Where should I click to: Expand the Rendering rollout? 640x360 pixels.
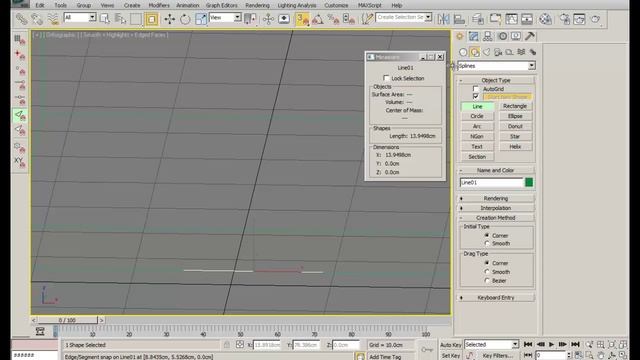coord(496,198)
